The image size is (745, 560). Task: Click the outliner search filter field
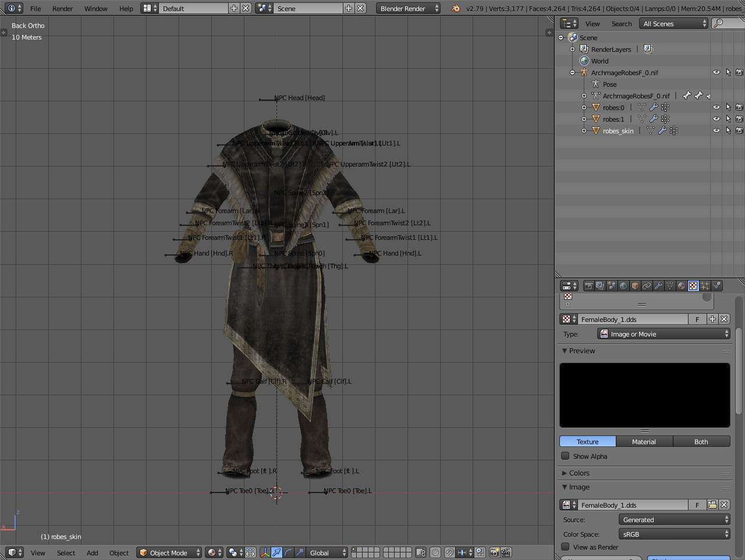pos(728,23)
